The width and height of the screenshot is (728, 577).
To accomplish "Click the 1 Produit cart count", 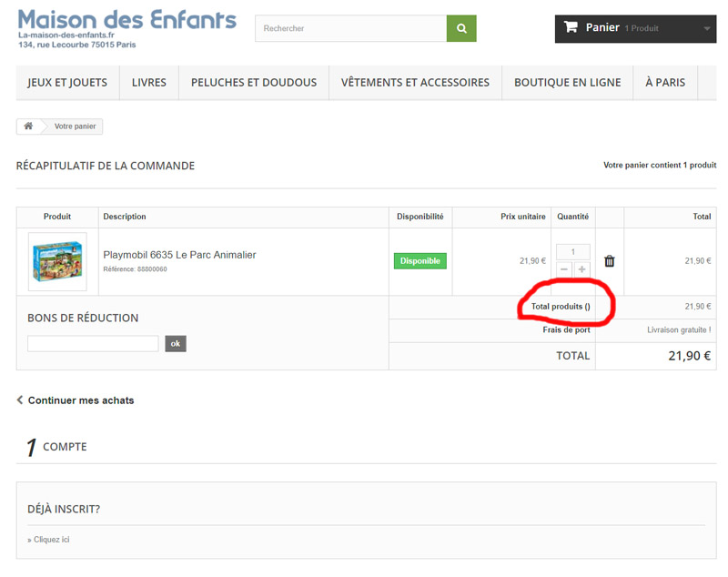I will coord(642,28).
